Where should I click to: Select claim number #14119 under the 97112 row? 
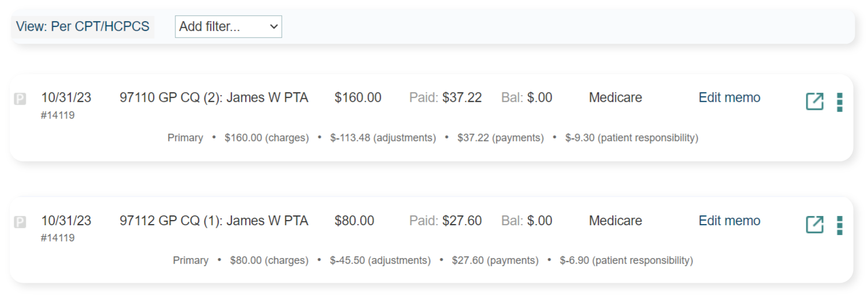tap(58, 238)
